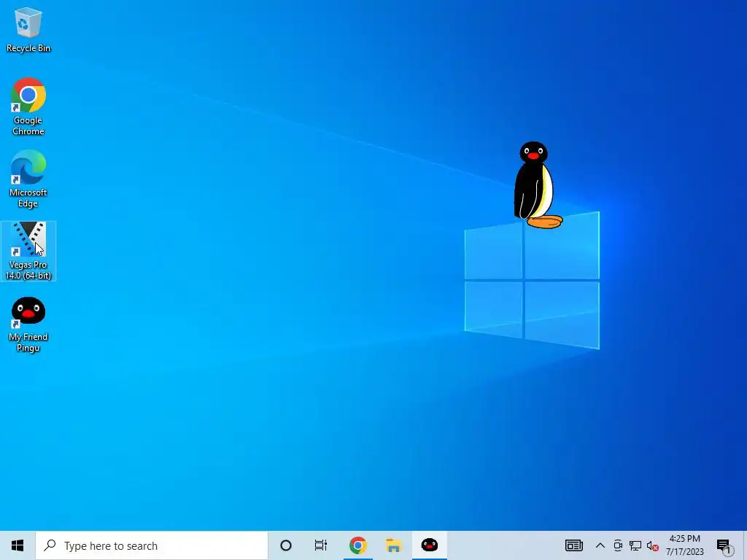This screenshot has width=747, height=560.
Task: Open File Explorer from the taskbar
Action: click(393, 545)
